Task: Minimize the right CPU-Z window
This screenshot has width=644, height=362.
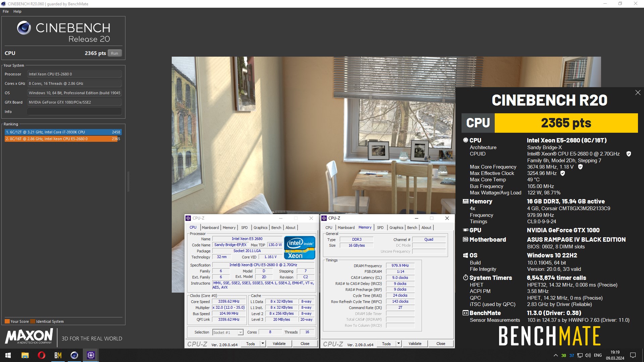Action: (416, 218)
